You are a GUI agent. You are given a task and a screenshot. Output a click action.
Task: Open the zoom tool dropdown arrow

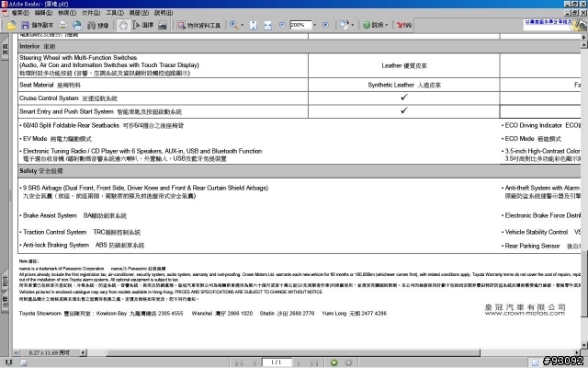tap(242, 25)
